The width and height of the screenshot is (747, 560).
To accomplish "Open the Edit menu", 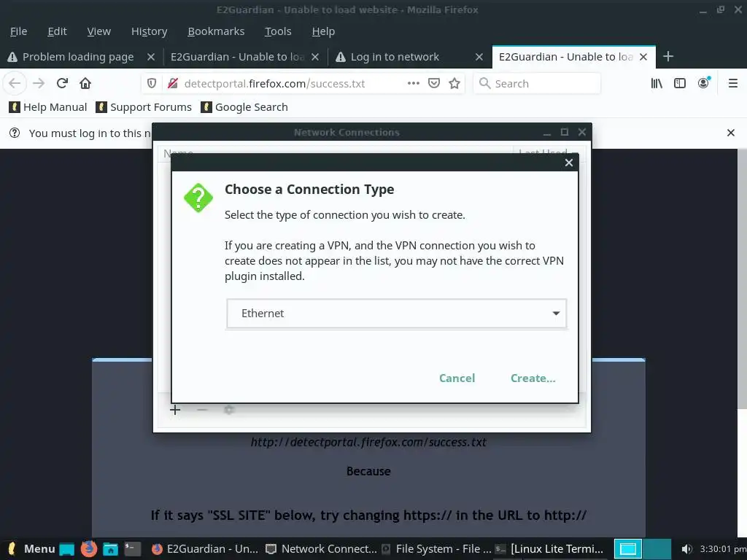I will 57,31.
